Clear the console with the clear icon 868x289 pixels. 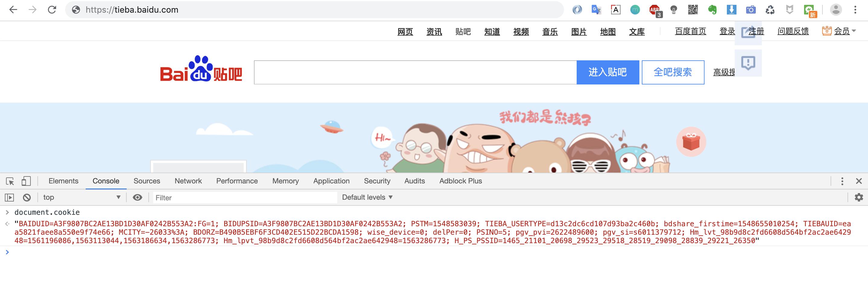(27, 197)
